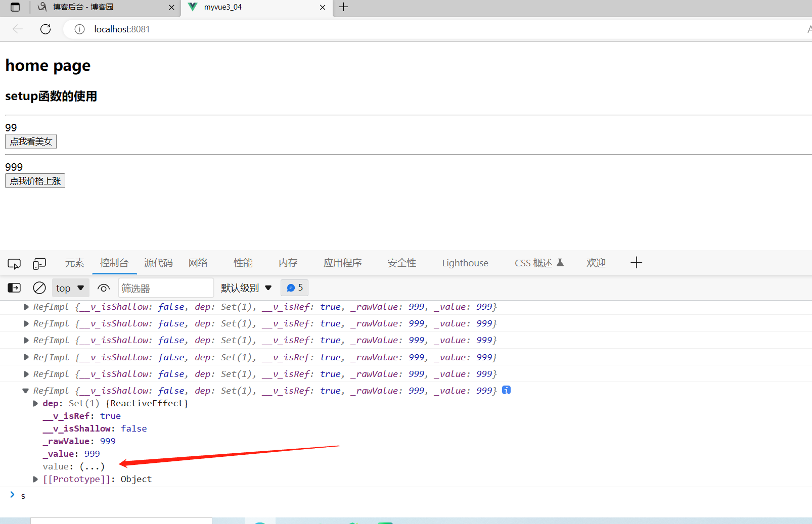Screen dimensions: 812x524
Task: Open the 内存 DevTools tab
Action: coord(288,263)
